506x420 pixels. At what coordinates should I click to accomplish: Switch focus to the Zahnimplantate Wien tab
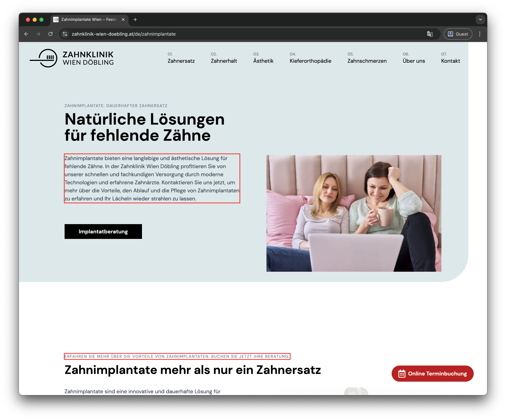tap(87, 20)
